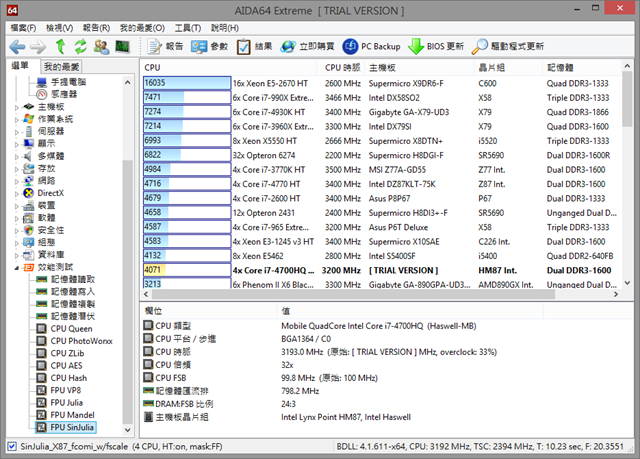Click the CPU 類型 field row
Screen dimensions: 640x459
(386, 326)
